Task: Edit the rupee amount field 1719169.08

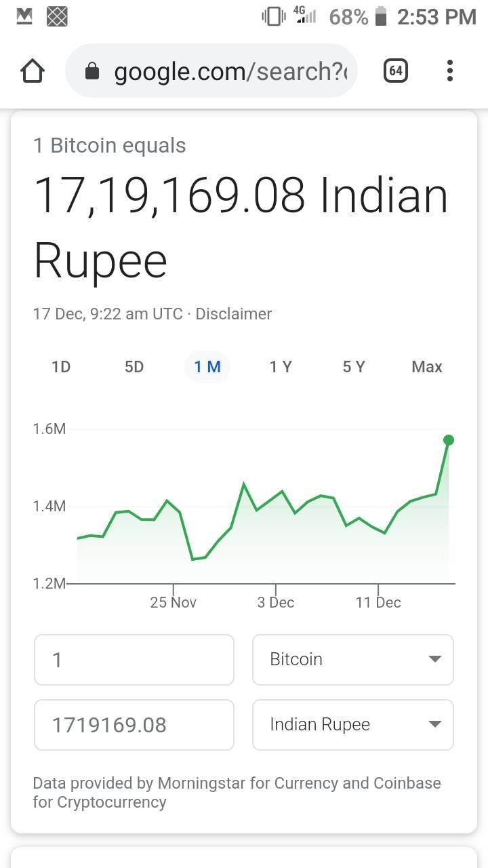Action: click(134, 725)
